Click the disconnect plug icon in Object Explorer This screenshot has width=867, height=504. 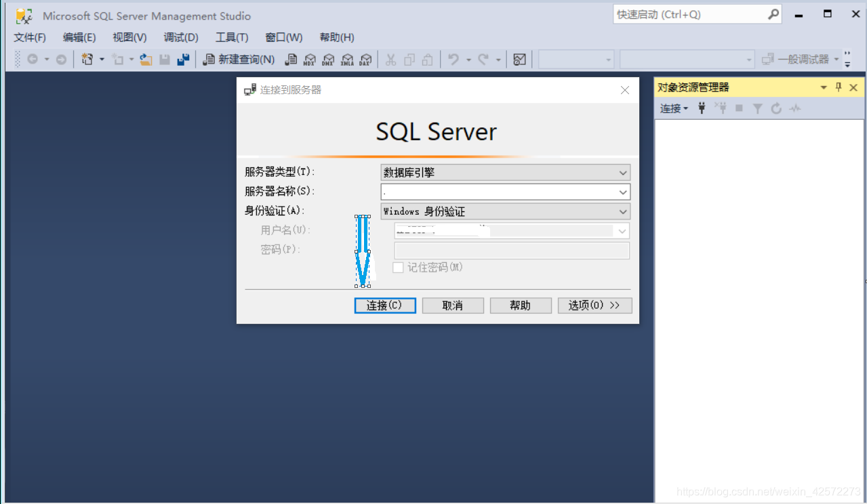coord(721,108)
